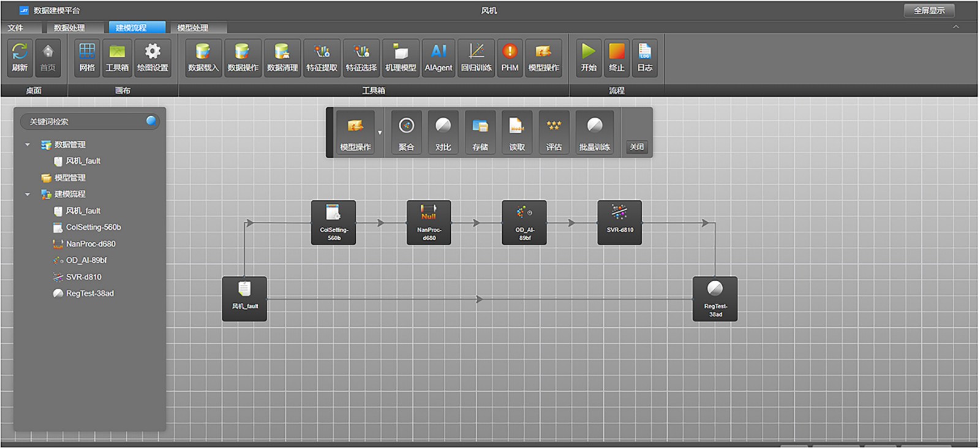Click the 聚合 aggregate icon
The width and height of the screenshot is (980, 448).
pyautogui.click(x=406, y=133)
